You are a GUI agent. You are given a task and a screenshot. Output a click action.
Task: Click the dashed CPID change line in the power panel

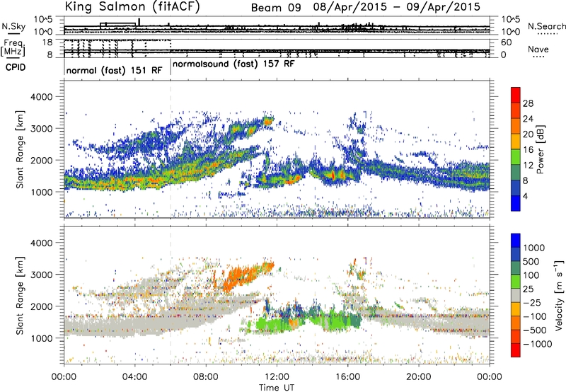tap(171, 149)
